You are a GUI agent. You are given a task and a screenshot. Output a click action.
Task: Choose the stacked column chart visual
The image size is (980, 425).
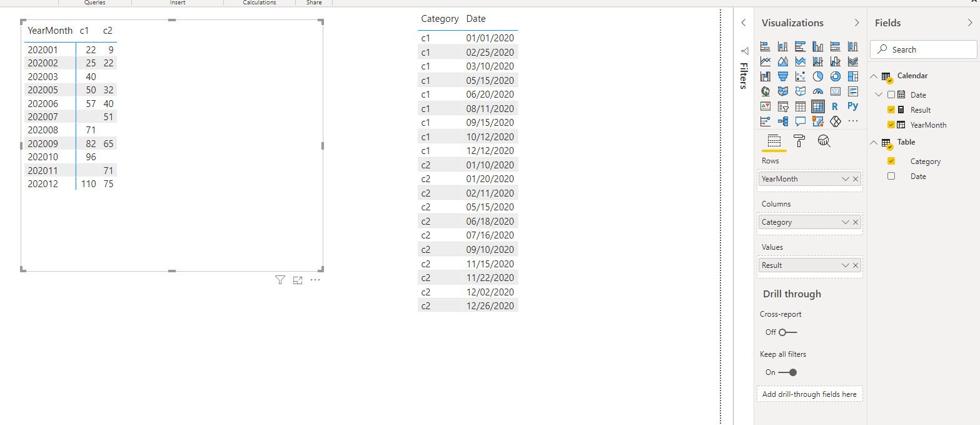783,46
